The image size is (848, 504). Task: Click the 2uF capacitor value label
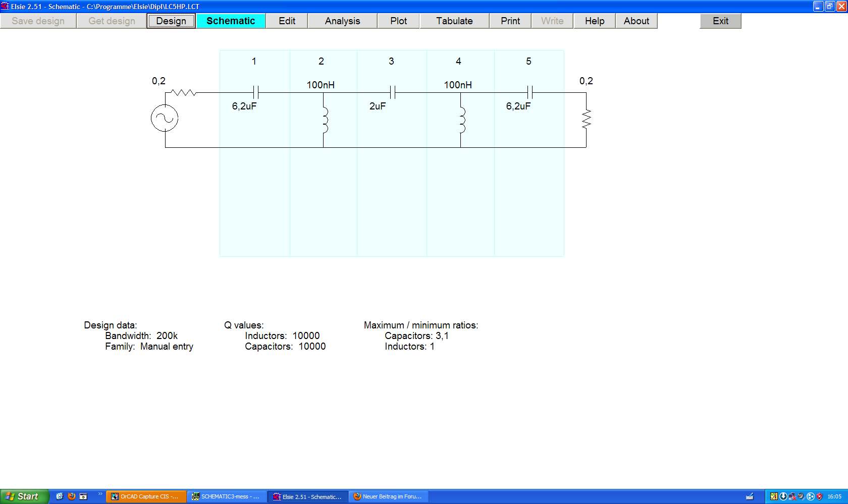(x=378, y=106)
